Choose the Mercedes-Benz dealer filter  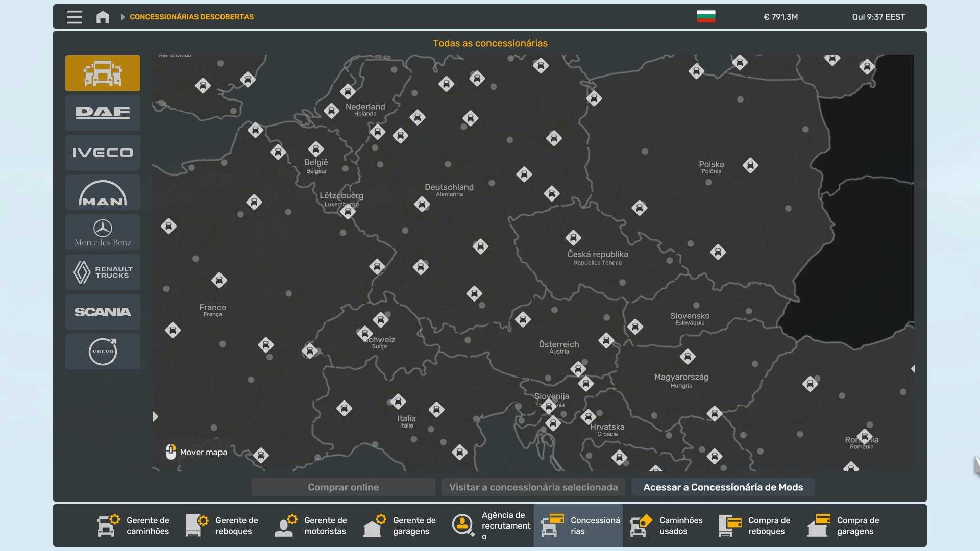(103, 232)
